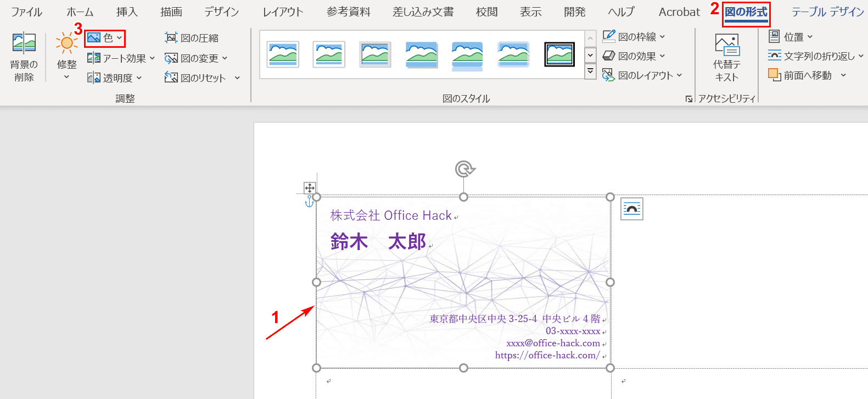
Task: Open the 図のスタイル dialog launcher
Action: [688, 99]
